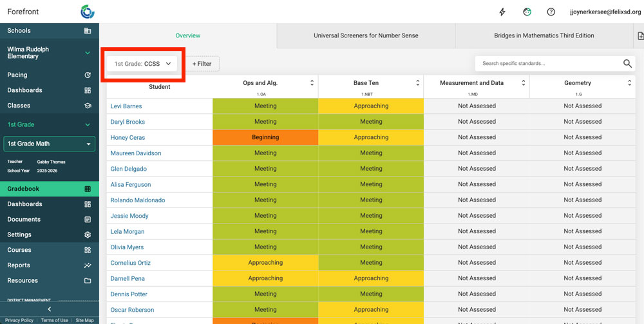The width and height of the screenshot is (644, 324).
Task: Sort the Ops and Alg. column
Action: [x=312, y=83]
